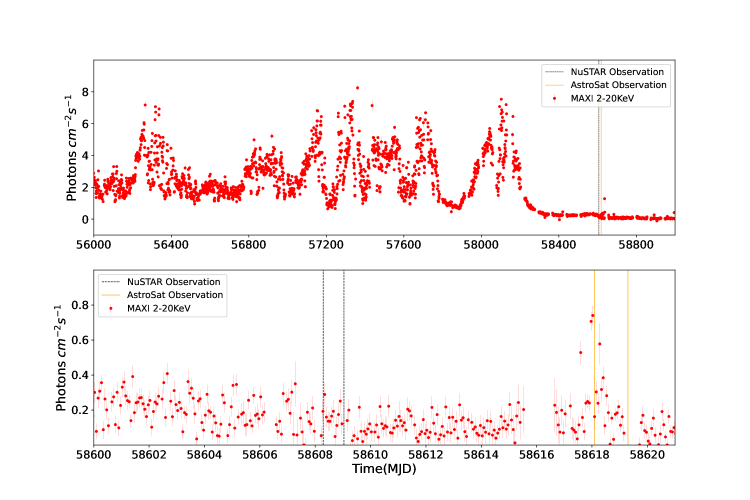Click the 58610 tick label on bottom x-axis
The width and height of the screenshot is (750, 500).
(x=372, y=454)
